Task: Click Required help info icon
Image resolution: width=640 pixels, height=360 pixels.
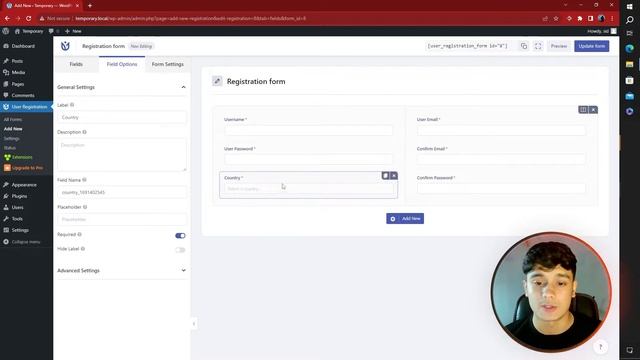Action: point(80,234)
